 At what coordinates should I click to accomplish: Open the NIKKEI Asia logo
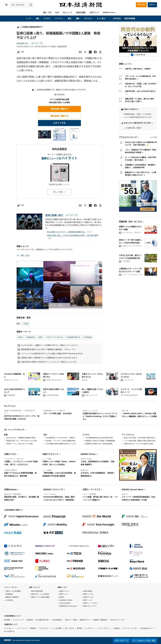pos(13,533)
